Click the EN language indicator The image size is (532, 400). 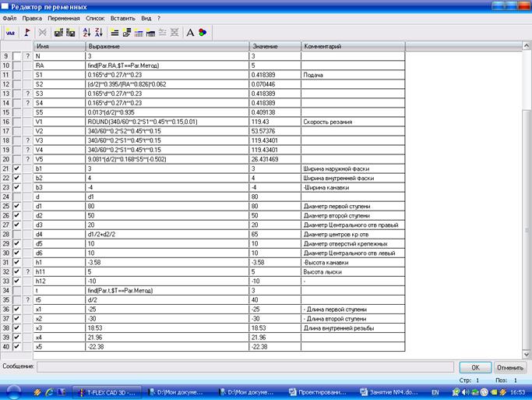click(435, 392)
